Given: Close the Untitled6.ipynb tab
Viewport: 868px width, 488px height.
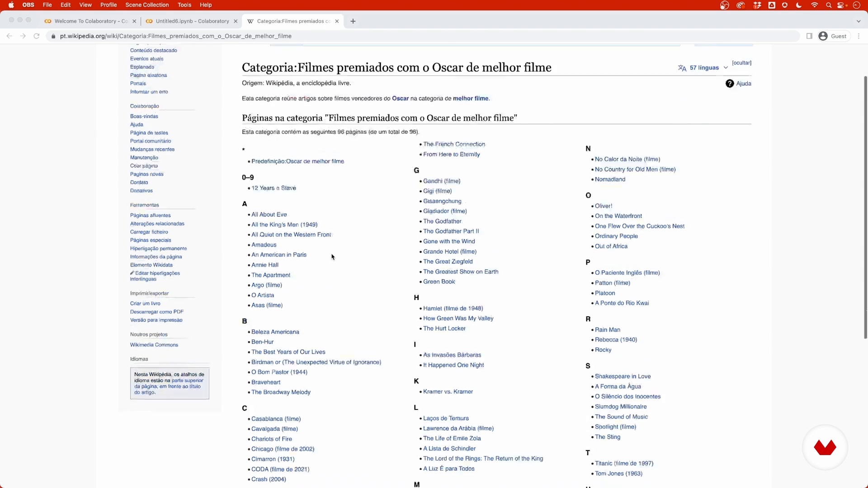Looking at the screenshot, I should click(236, 21).
